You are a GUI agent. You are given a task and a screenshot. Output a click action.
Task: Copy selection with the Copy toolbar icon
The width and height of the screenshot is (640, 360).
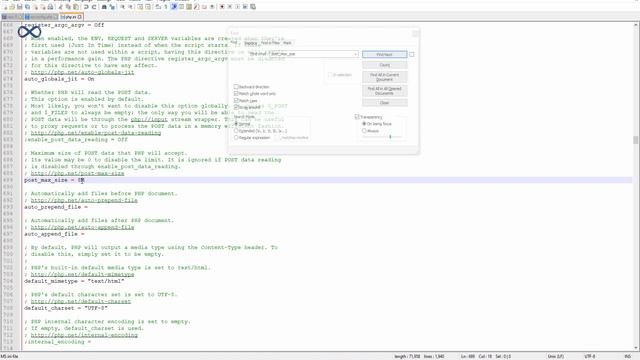(x=68, y=7)
